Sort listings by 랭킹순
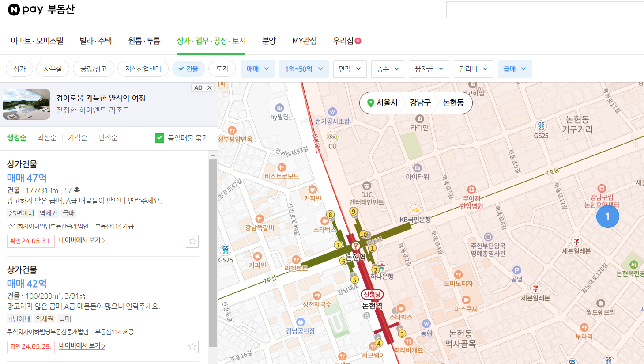 [17, 138]
